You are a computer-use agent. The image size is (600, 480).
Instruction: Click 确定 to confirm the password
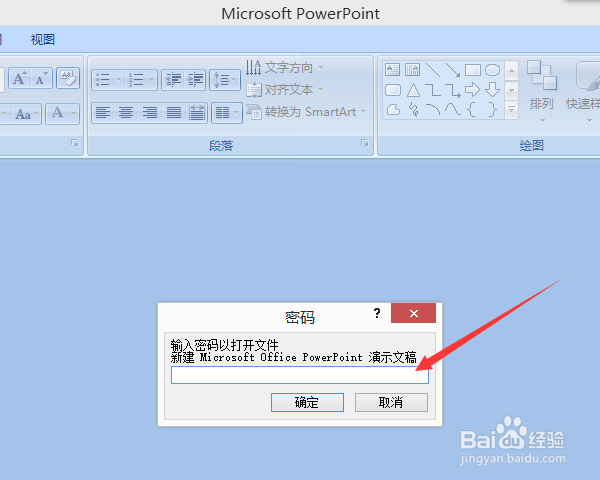(307, 402)
